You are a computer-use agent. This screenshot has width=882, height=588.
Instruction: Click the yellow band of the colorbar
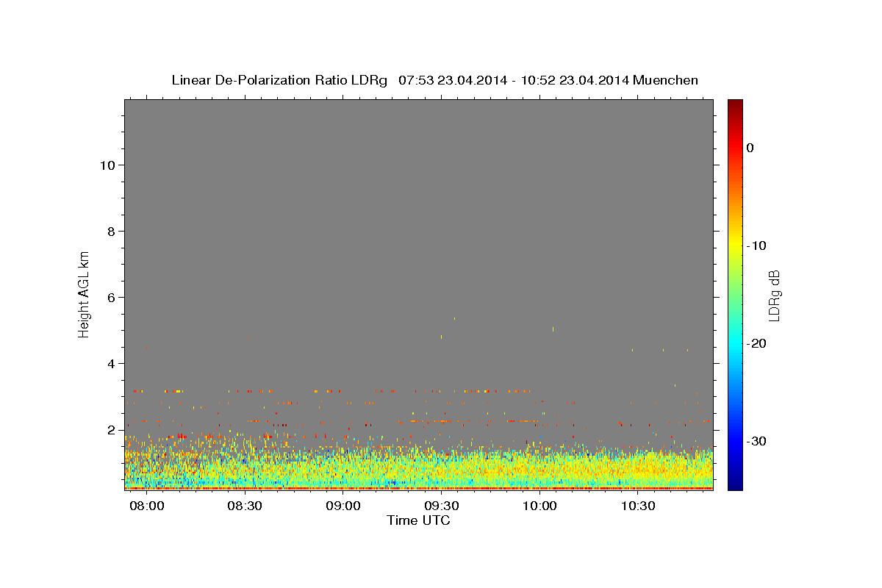coord(735,245)
